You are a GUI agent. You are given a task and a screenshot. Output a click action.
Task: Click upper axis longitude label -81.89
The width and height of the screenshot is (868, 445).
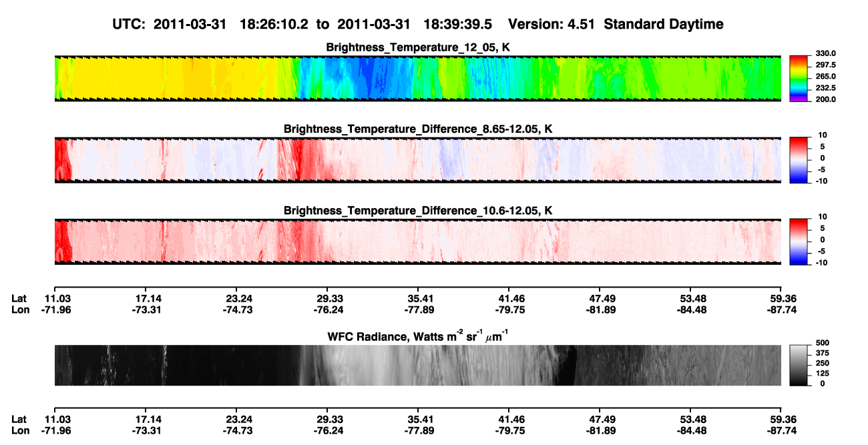pyautogui.click(x=602, y=310)
